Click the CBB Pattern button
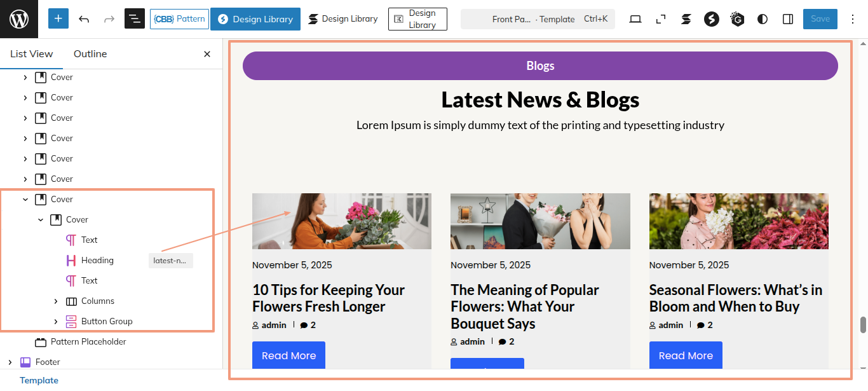The image size is (868, 391). click(x=180, y=19)
